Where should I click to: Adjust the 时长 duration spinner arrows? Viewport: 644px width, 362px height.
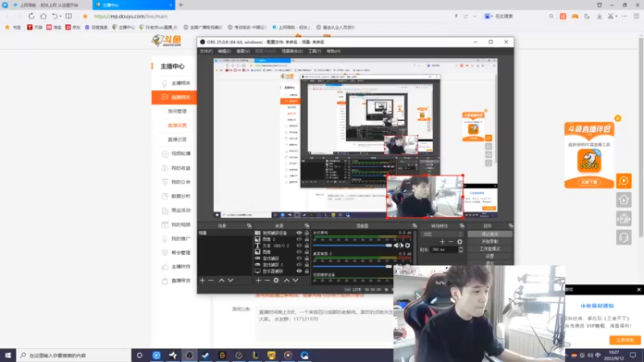coord(460,249)
